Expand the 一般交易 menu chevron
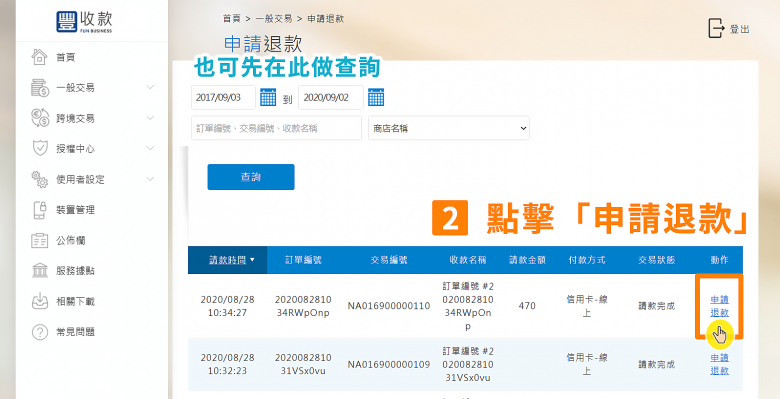The width and height of the screenshot is (780, 399). (x=150, y=88)
